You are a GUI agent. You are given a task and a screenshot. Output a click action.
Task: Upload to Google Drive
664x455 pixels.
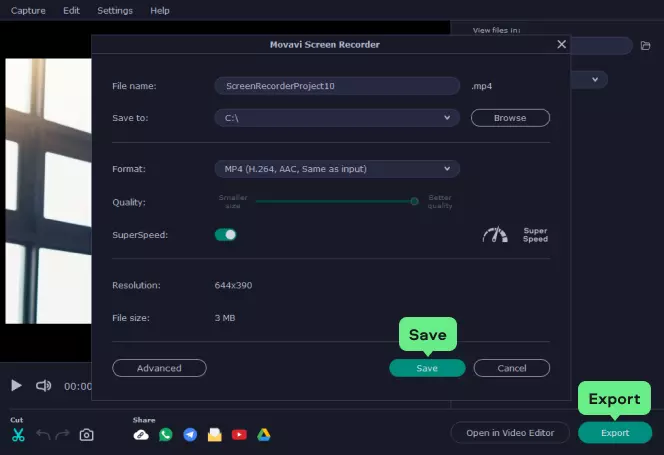tap(264, 435)
